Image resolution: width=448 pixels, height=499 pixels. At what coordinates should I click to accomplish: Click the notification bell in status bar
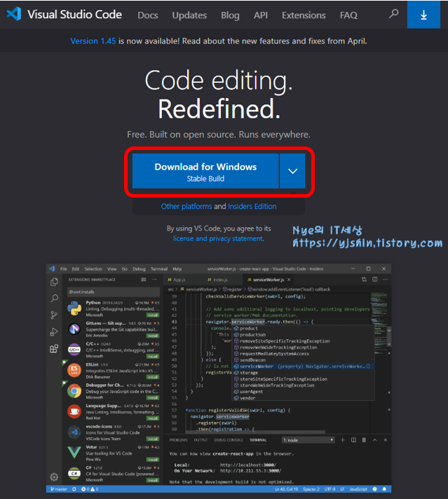(384, 489)
